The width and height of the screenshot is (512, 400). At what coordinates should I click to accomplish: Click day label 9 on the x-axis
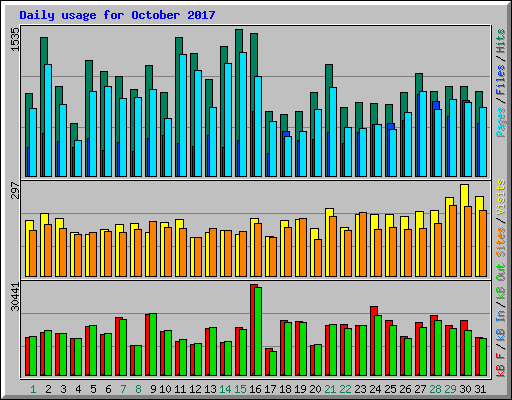click(x=153, y=389)
